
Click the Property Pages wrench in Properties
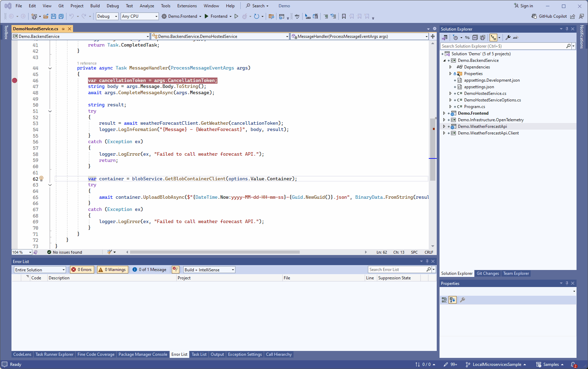tap(462, 300)
